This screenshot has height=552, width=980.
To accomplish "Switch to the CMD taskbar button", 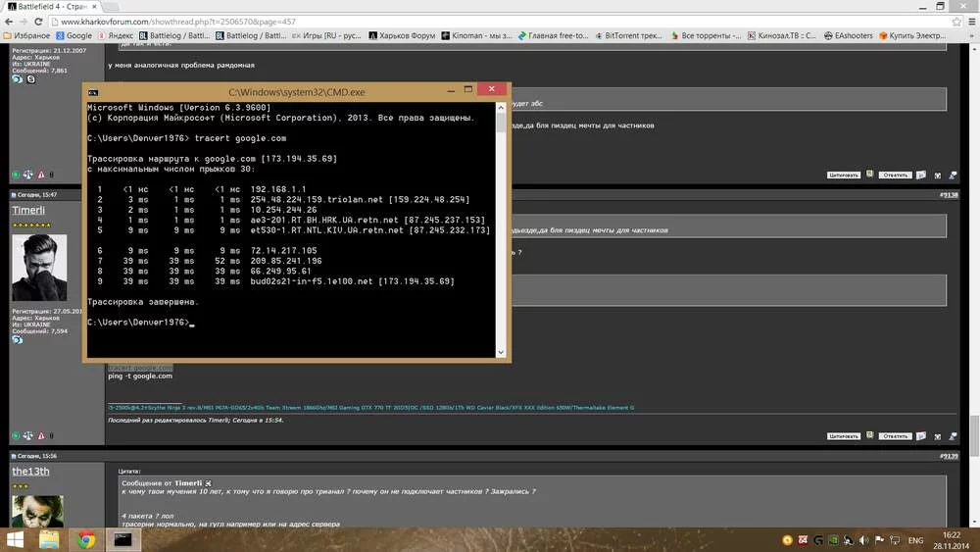I will pos(123,539).
